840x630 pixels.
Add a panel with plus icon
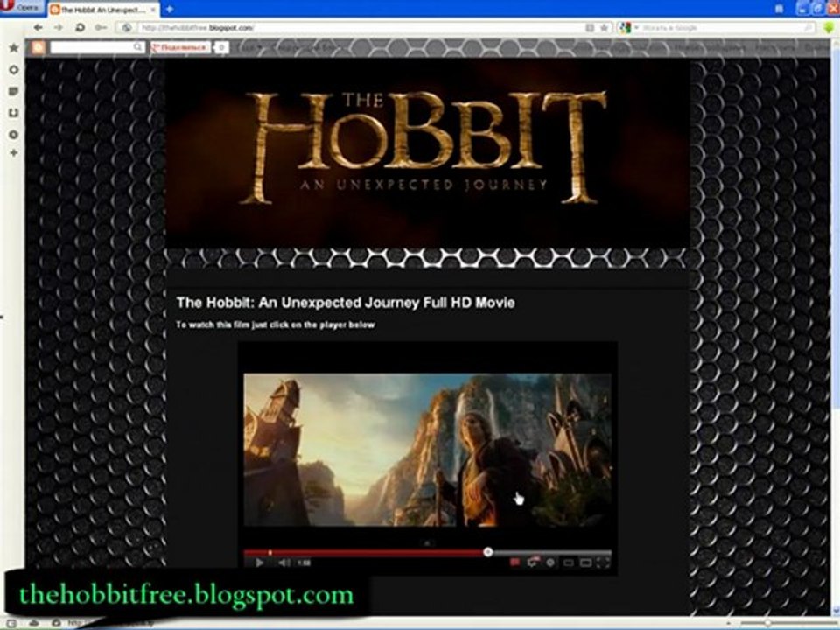[x=14, y=153]
